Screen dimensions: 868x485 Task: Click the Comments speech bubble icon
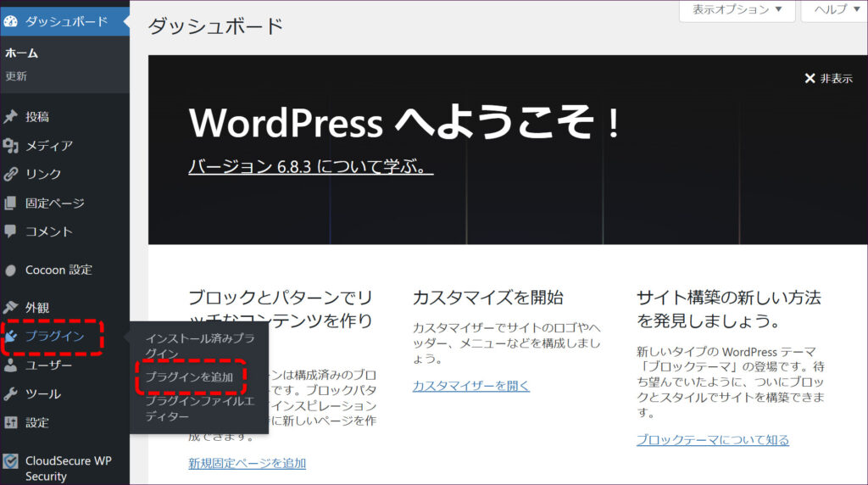(11, 231)
